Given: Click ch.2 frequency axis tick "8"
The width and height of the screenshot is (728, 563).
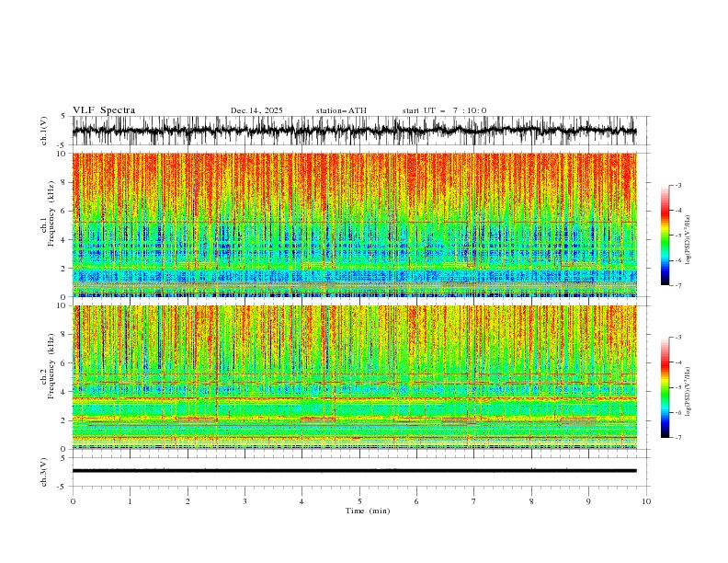Looking at the screenshot, I should click(x=64, y=335).
